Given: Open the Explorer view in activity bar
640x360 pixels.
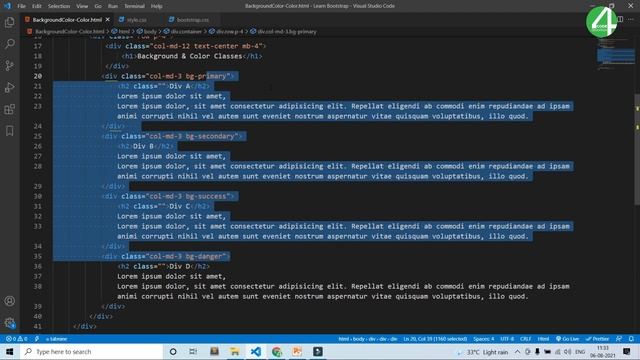Looking at the screenshot, I should click(9, 22).
